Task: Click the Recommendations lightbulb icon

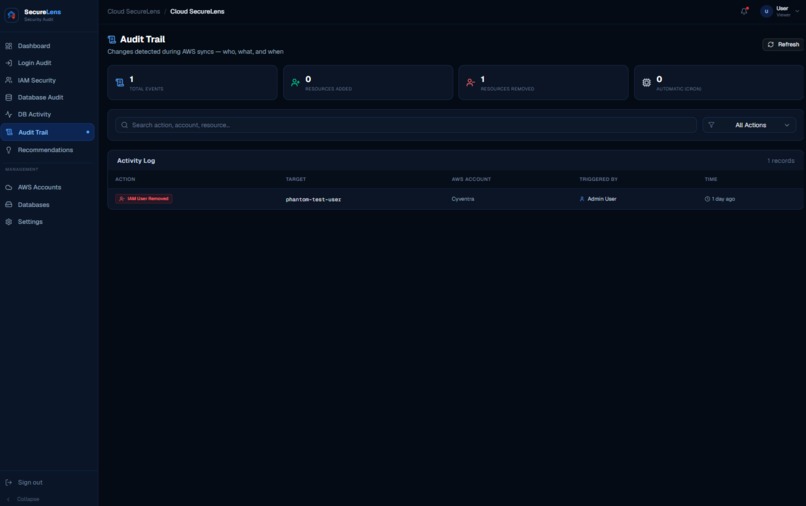Action: pos(9,150)
